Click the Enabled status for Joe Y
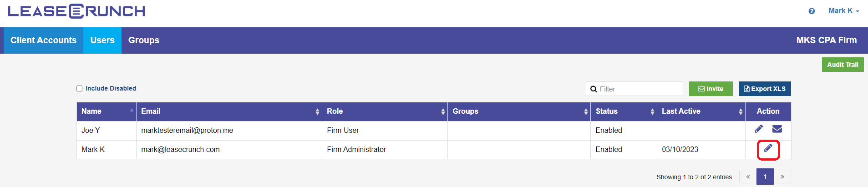The image size is (868, 187). tap(609, 131)
